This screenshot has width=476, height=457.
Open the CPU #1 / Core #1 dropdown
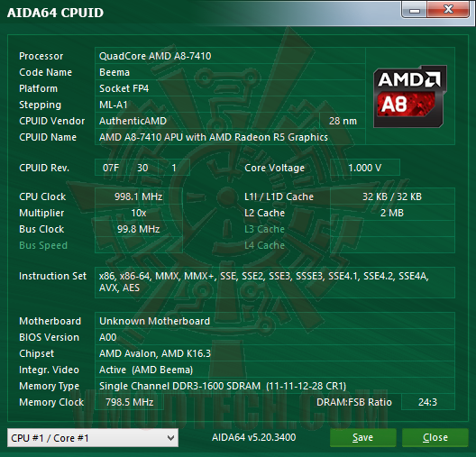[93, 437]
